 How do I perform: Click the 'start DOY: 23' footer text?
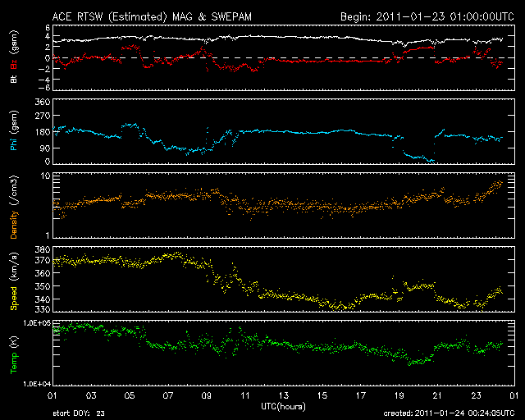[79, 413]
